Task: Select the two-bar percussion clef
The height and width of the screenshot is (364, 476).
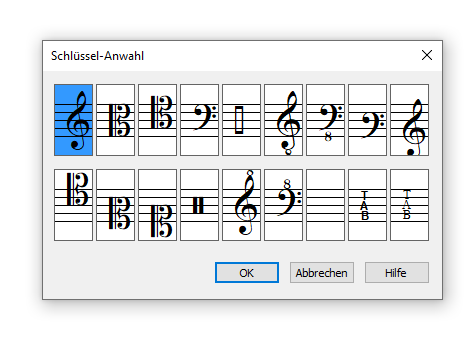Action: 199,205
